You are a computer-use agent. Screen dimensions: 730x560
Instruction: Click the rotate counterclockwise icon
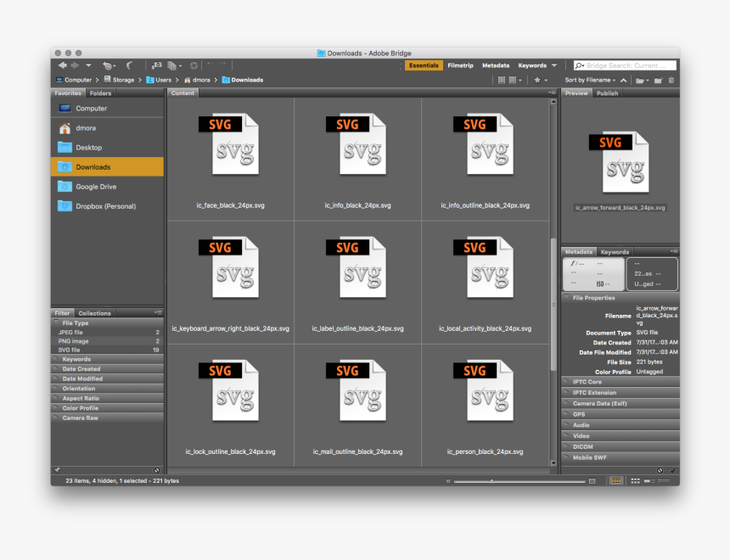coord(212,64)
